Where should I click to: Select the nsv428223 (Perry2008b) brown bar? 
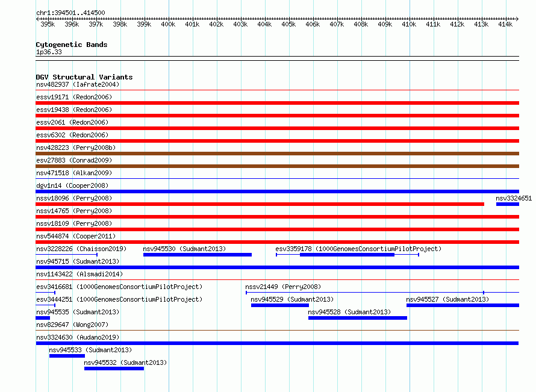click(277, 154)
